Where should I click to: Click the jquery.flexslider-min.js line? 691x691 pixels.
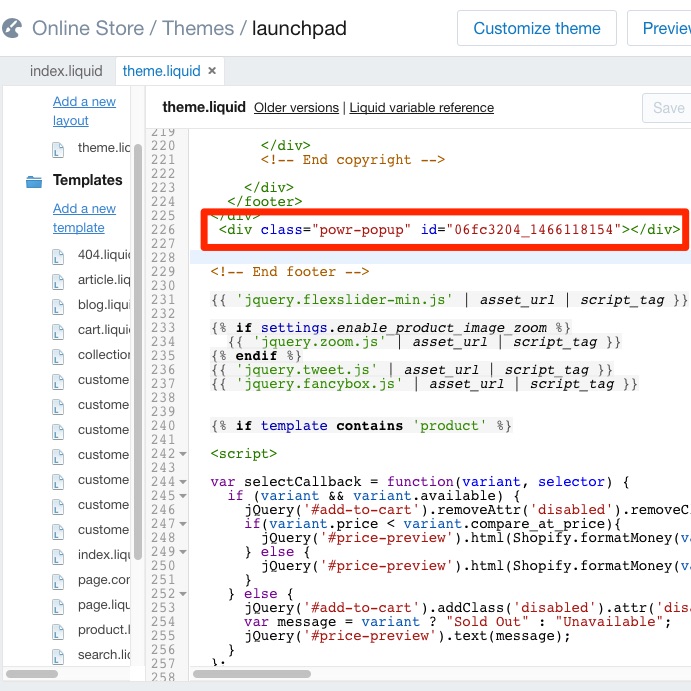tap(449, 300)
